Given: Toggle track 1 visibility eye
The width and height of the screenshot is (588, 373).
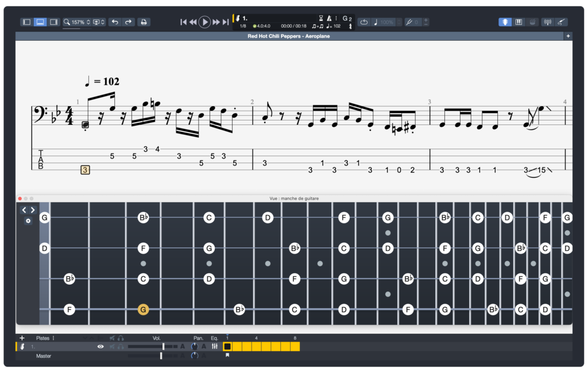Looking at the screenshot, I should click(100, 347).
